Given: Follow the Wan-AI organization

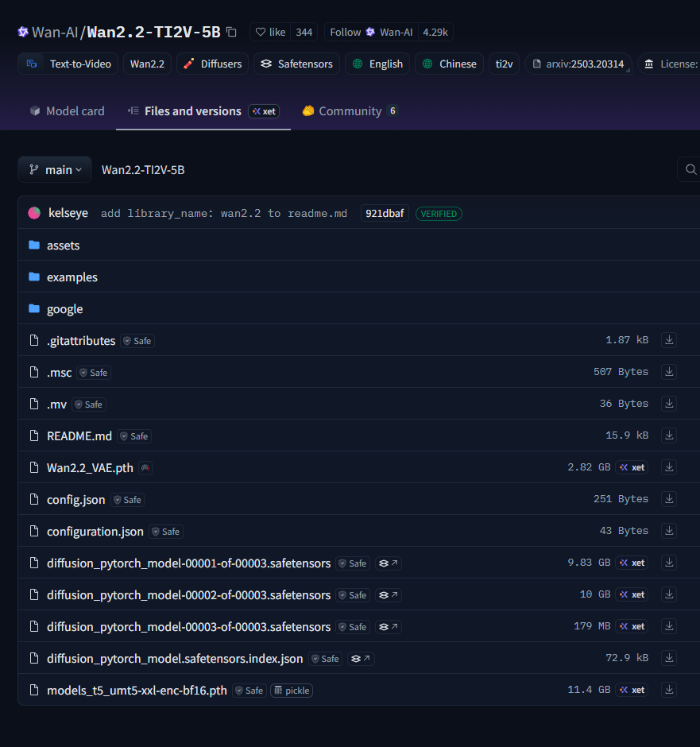Looking at the screenshot, I should coord(371,32).
